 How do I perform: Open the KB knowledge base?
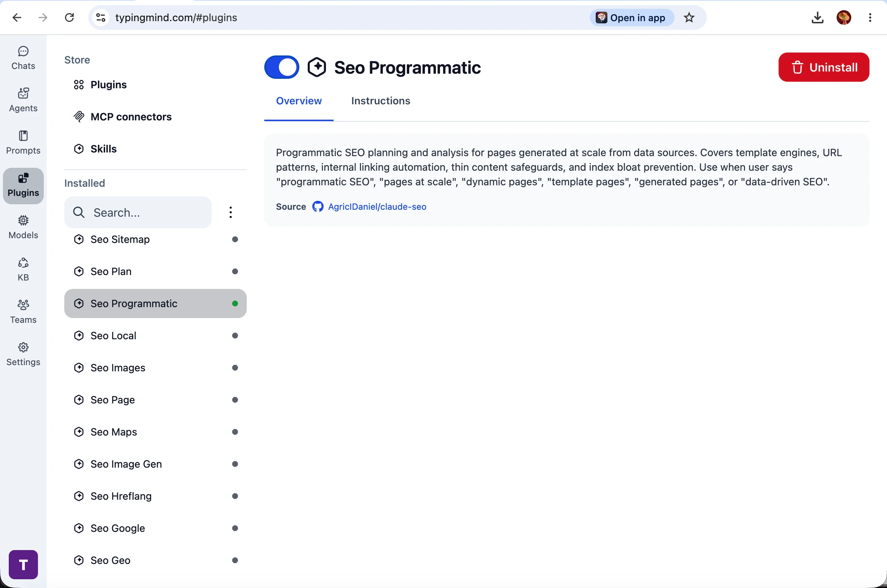pos(23,270)
